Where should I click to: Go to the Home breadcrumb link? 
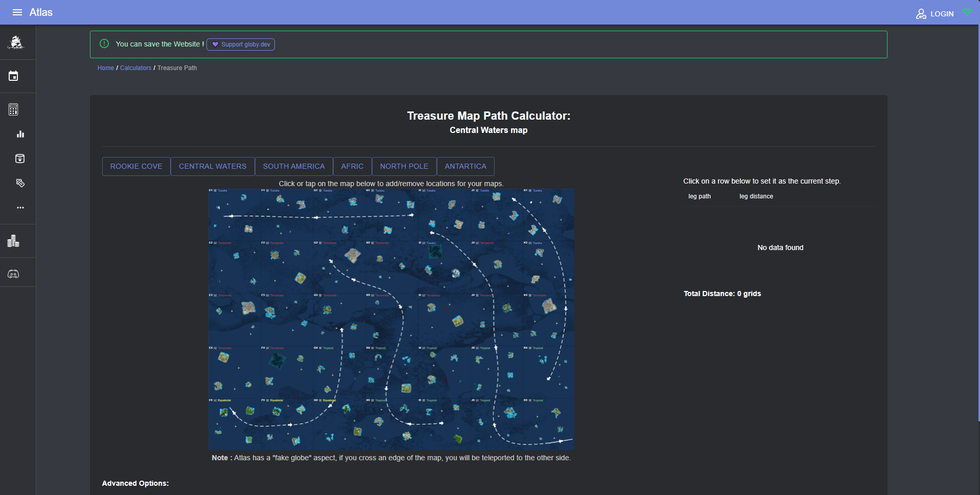[106, 68]
